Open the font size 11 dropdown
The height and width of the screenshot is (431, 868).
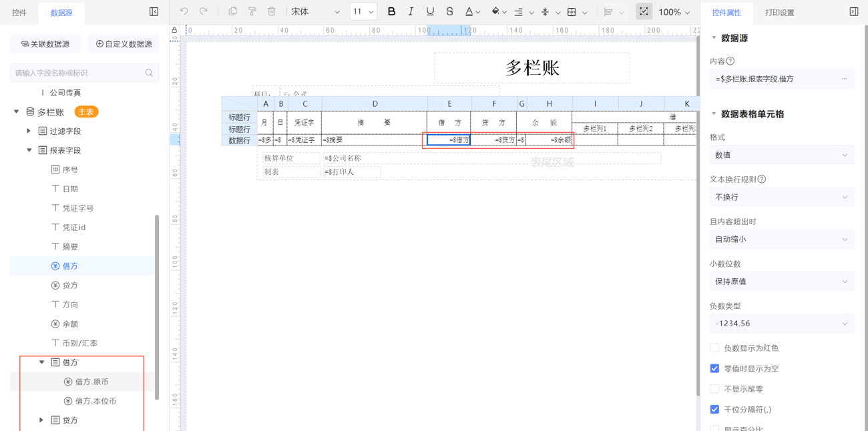363,12
